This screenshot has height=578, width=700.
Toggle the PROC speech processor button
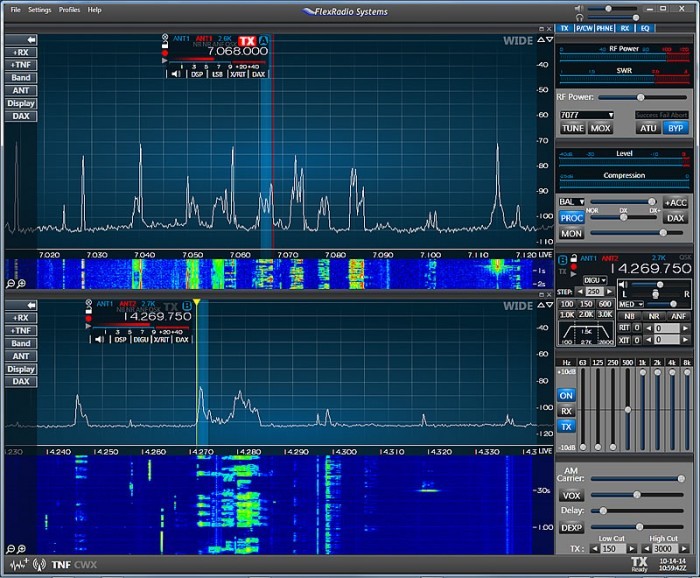click(x=571, y=218)
